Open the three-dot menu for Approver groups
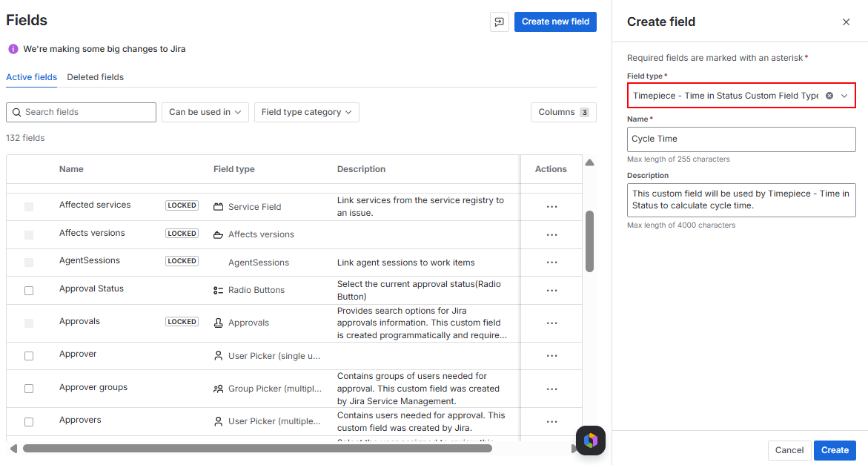The width and height of the screenshot is (868, 465). tap(552, 389)
